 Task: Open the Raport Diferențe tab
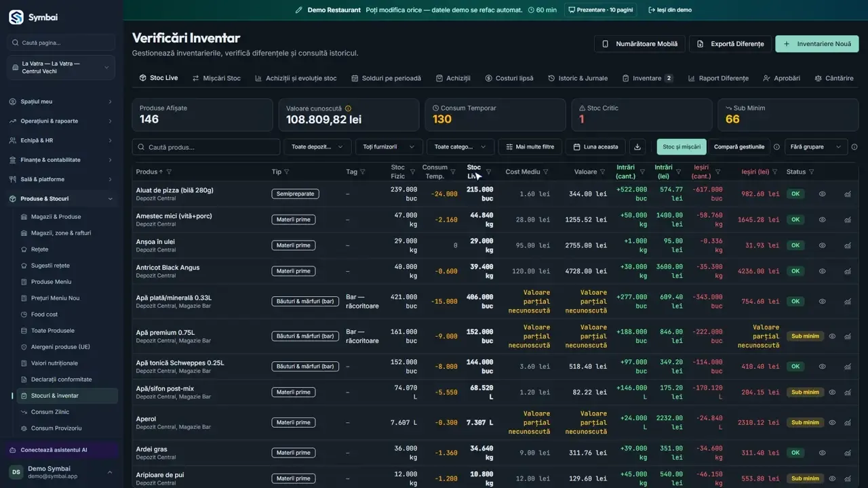(x=718, y=78)
